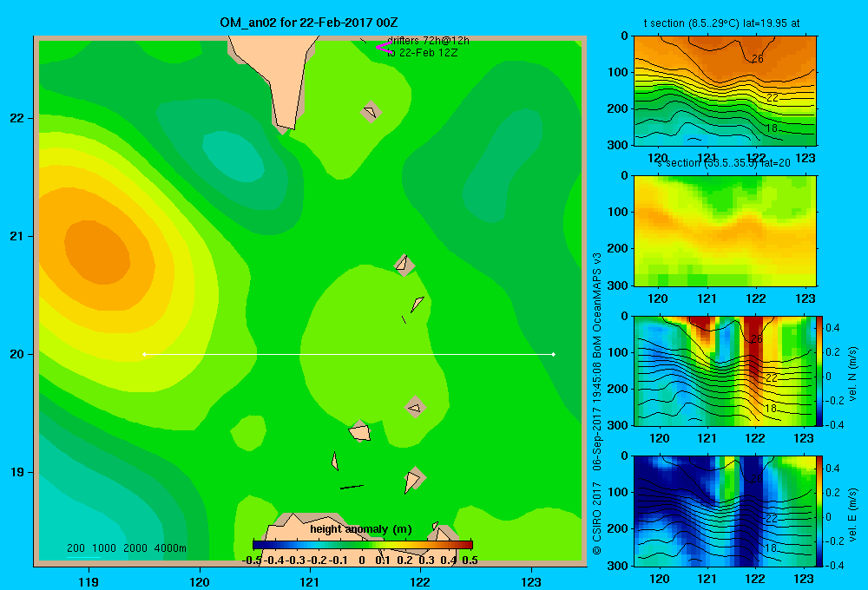
Task: Click longitude label 123 under main map
Action: (x=531, y=581)
